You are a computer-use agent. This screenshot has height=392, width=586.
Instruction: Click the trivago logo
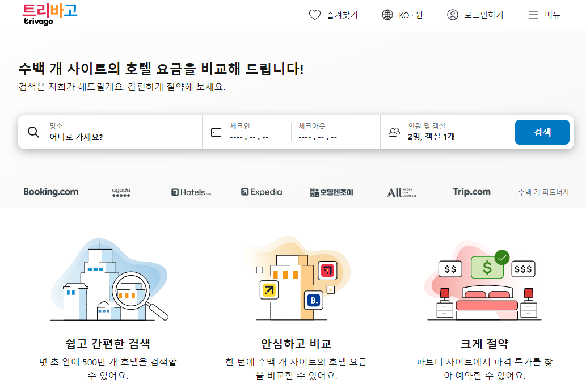50,15
